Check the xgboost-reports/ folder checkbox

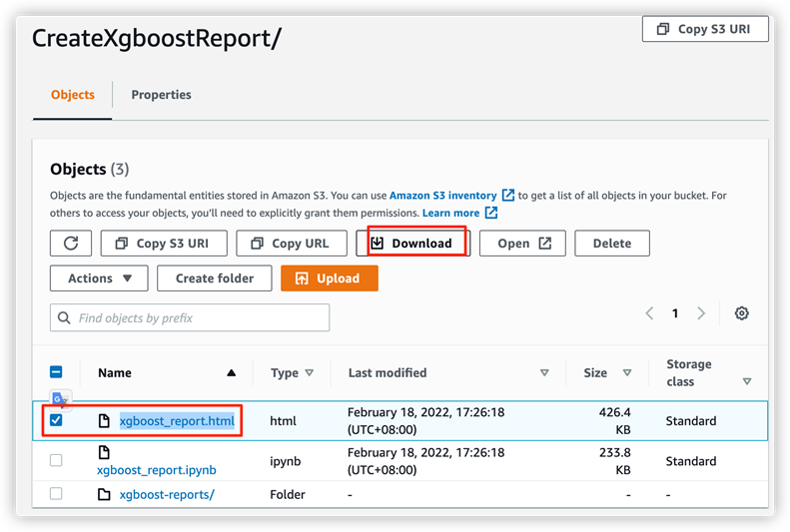(x=56, y=494)
